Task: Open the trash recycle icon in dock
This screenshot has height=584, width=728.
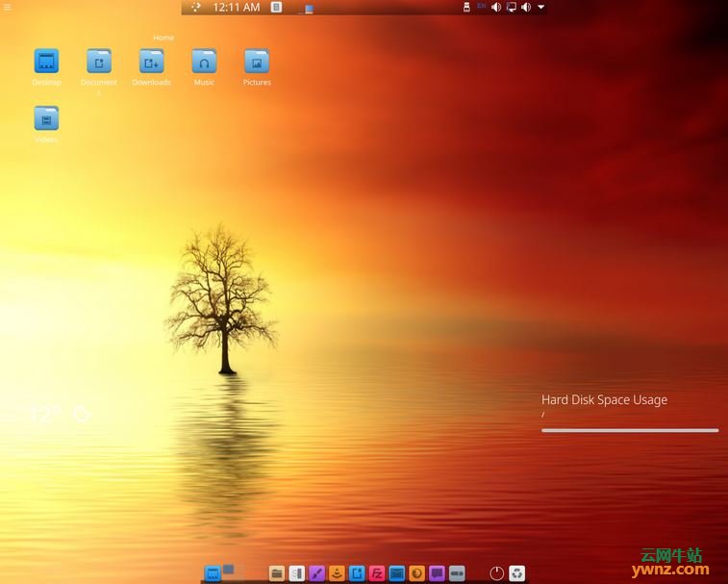Action: pos(517,573)
